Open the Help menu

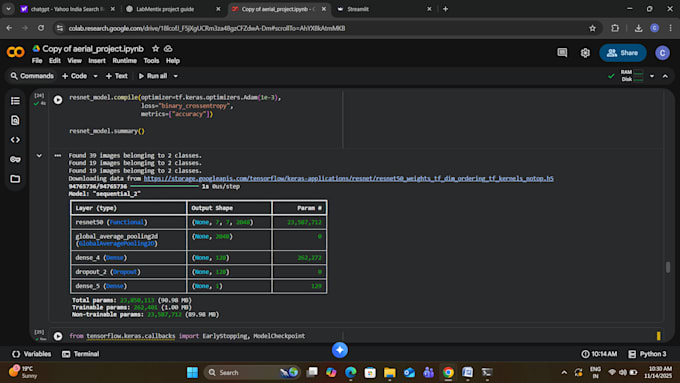click(x=173, y=61)
